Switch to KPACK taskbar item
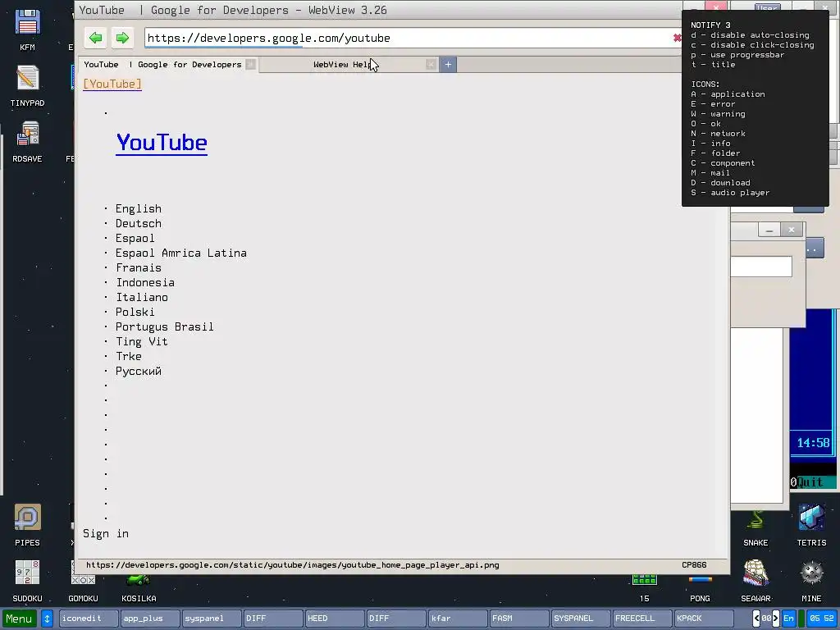This screenshot has height=630, width=840. click(703, 619)
